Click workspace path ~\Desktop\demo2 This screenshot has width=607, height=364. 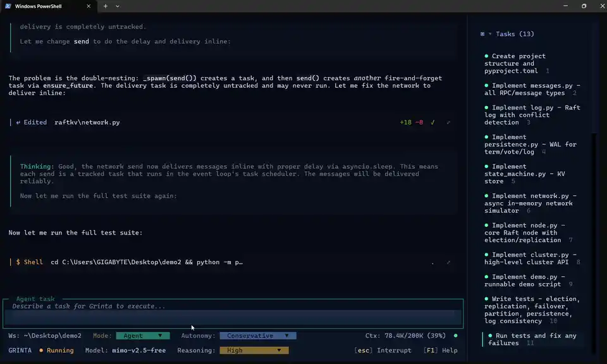tap(52, 336)
